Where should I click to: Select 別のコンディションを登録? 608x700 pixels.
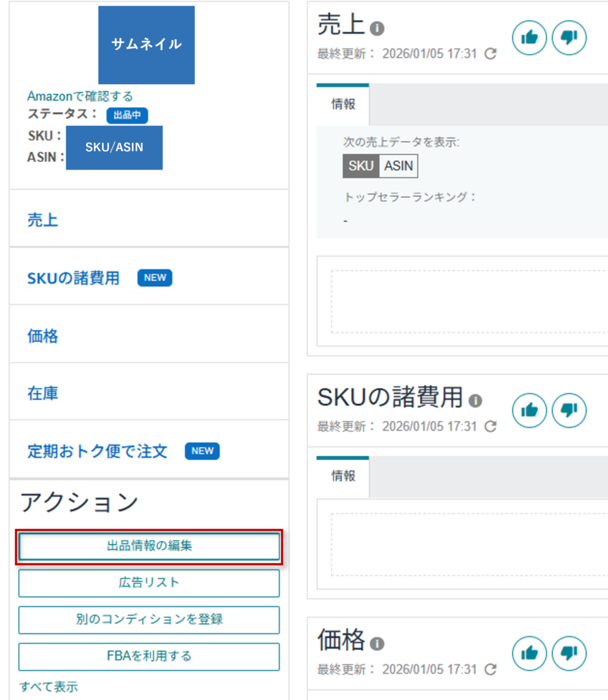tap(148, 620)
